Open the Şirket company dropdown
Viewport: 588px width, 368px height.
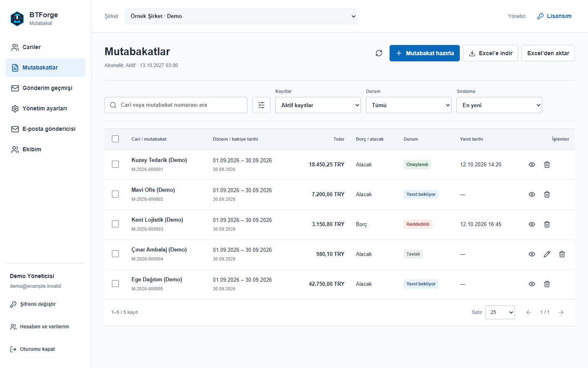tap(241, 16)
